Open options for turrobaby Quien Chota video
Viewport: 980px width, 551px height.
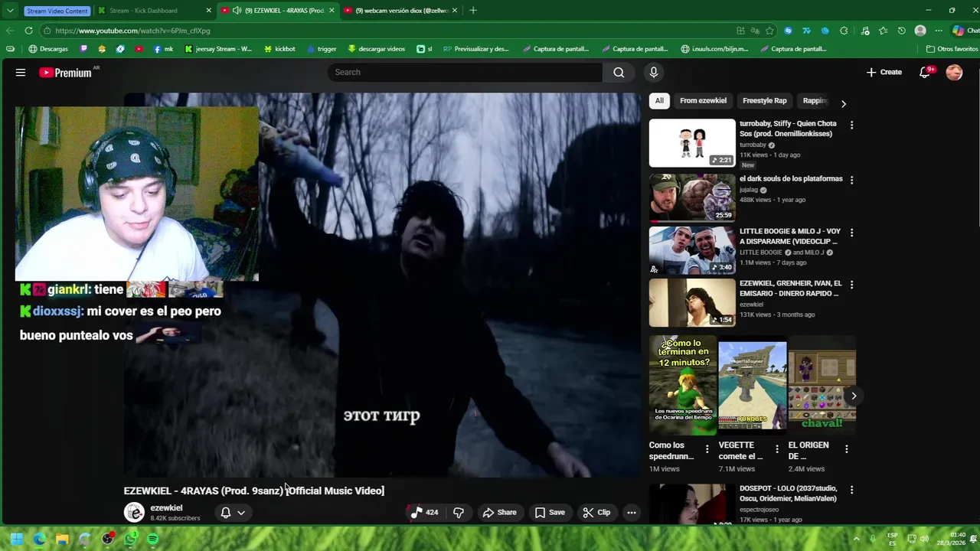pos(851,125)
